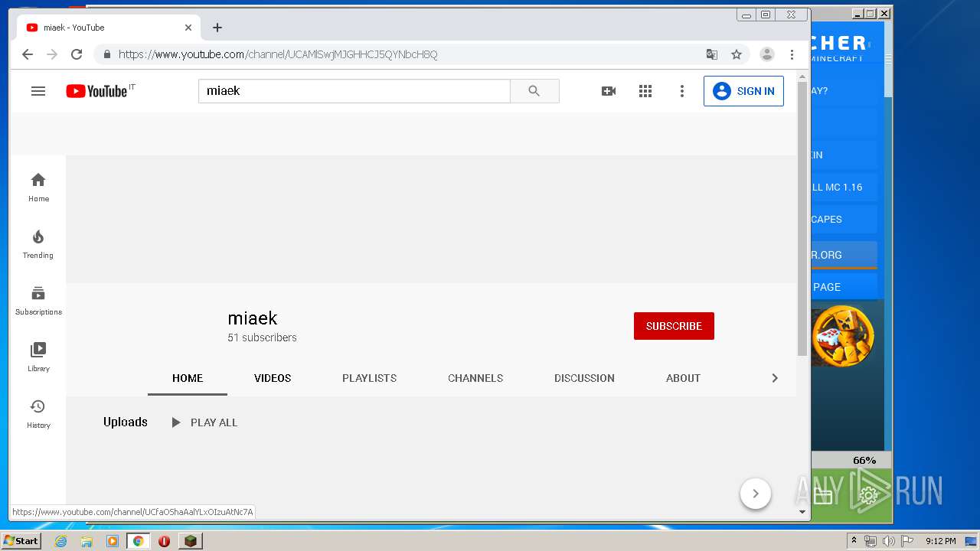
Task: Switch to the ABOUT tab
Action: [x=683, y=378]
